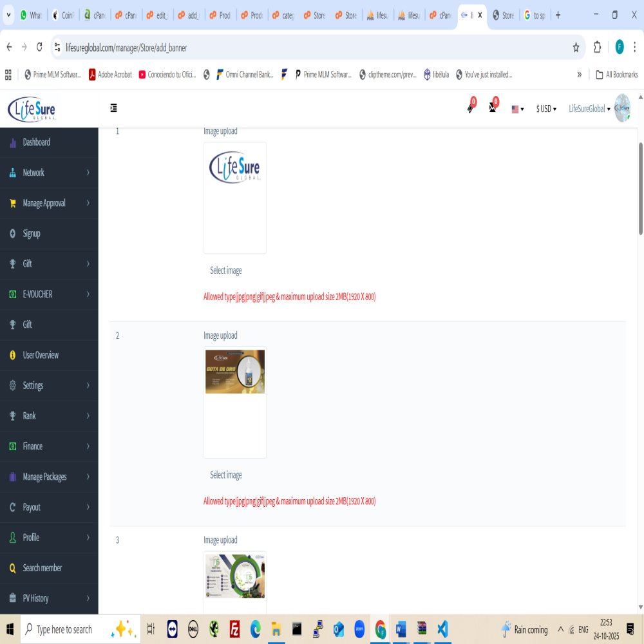This screenshot has width=644, height=644.
Task: Click Select image for banner 1
Action: (x=226, y=270)
